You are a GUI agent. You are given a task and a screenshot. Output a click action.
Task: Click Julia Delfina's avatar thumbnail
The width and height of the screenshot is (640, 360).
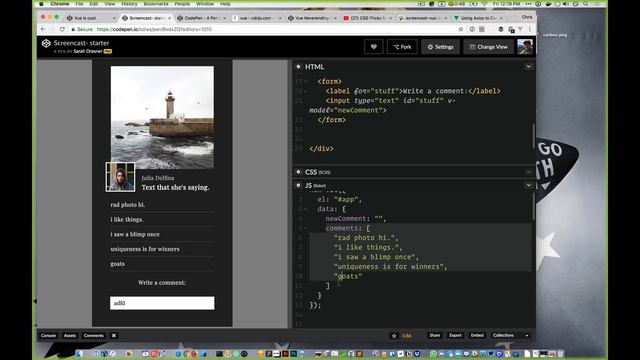(x=120, y=177)
